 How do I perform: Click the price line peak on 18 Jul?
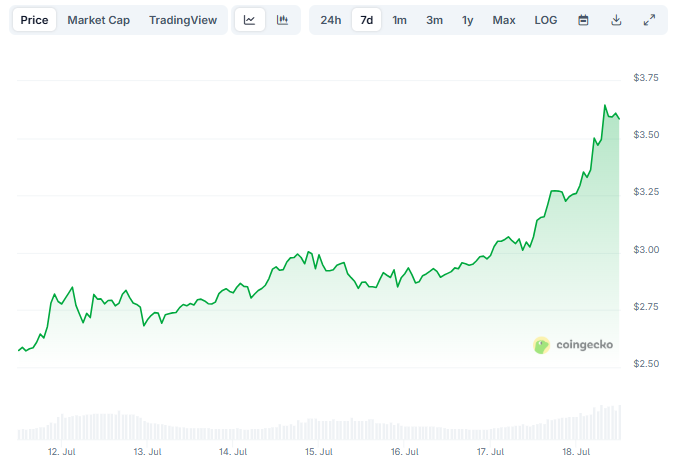605,105
